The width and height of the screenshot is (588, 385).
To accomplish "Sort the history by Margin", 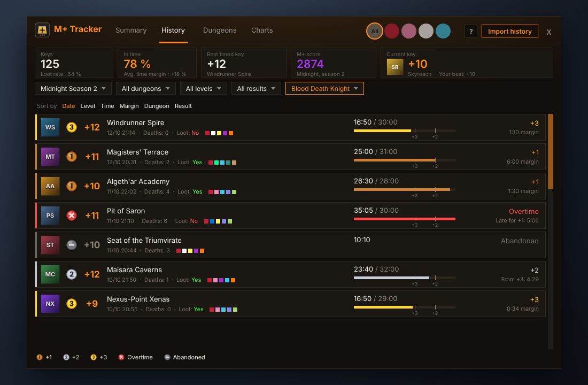I will (x=129, y=106).
